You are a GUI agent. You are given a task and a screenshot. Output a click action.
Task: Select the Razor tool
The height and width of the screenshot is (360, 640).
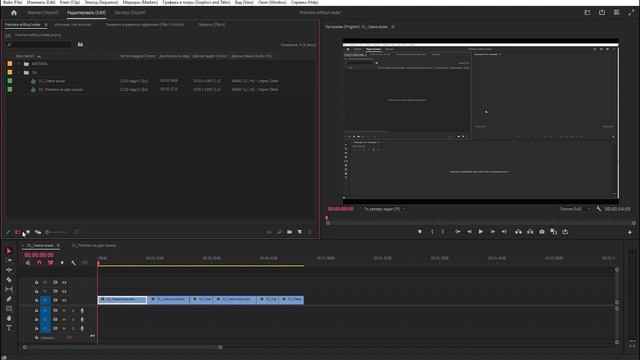point(9,280)
